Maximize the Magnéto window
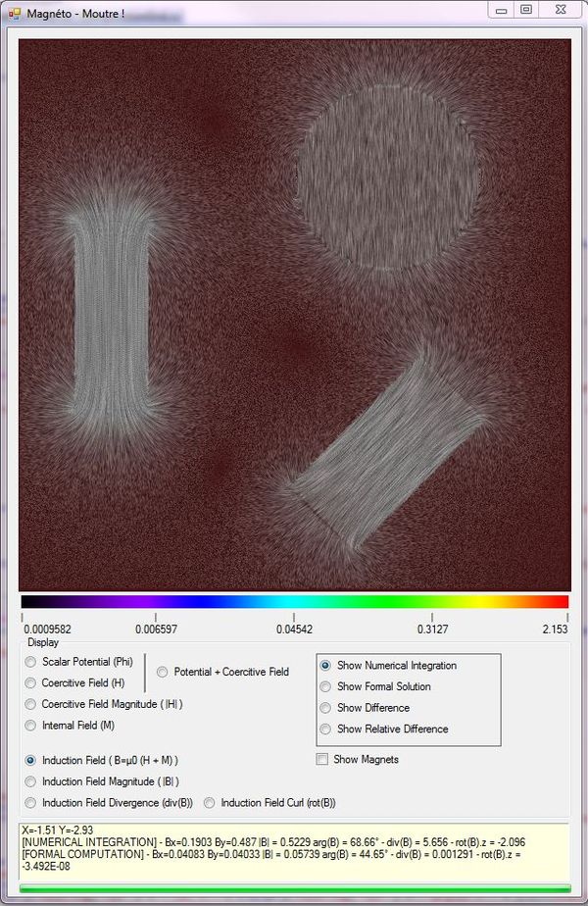 pyautogui.click(x=526, y=10)
